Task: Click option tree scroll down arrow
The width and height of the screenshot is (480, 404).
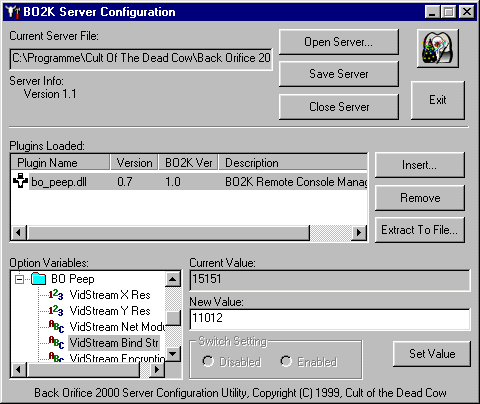Action: tap(173, 354)
